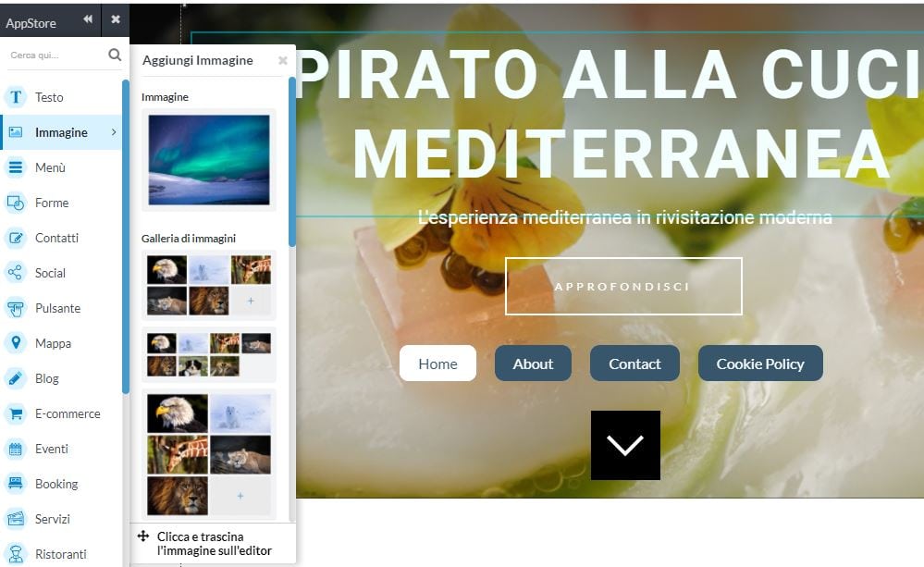924x567 pixels.
Task: Select the Social share icon
Action: (16, 273)
